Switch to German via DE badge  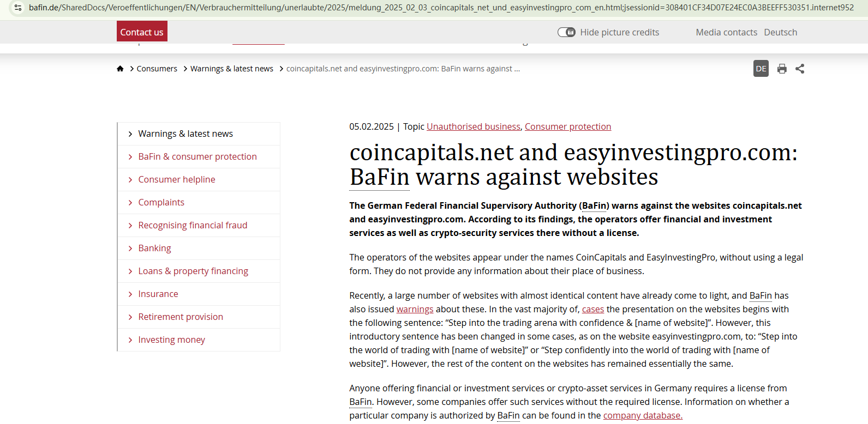point(761,69)
